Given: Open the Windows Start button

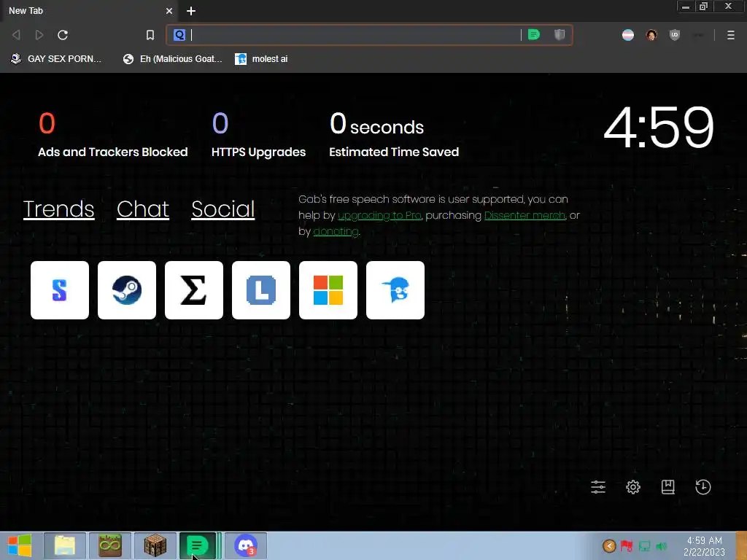Looking at the screenshot, I should tap(20, 545).
